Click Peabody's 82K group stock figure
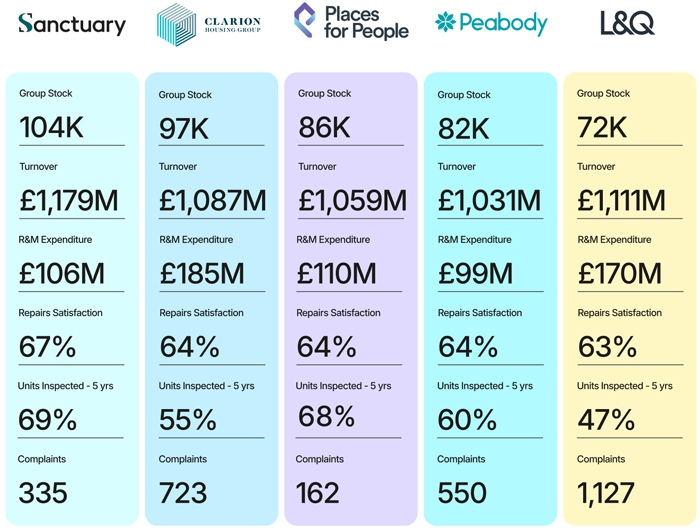The height and width of the screenshot is (532, 700). point(464,127)
